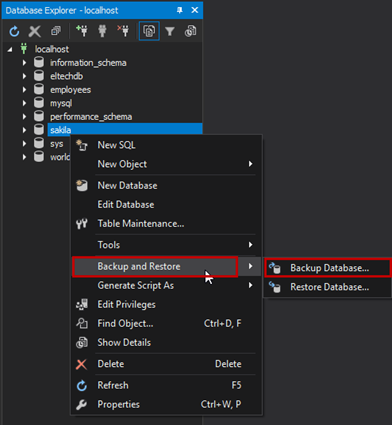Open Table Maintenance... menu item
Viewport: 392px width, 425px height.
click(x=166, y=223)
